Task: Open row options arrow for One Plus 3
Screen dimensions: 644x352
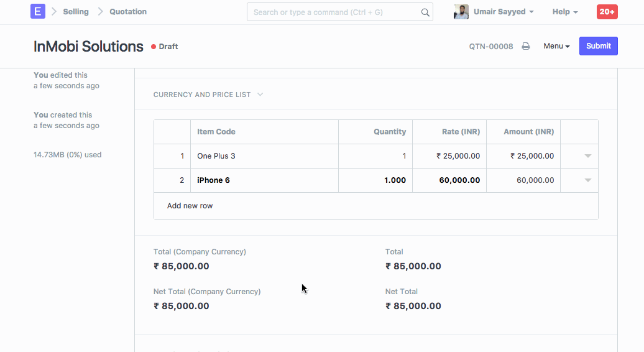Action: tap(587, 156)
